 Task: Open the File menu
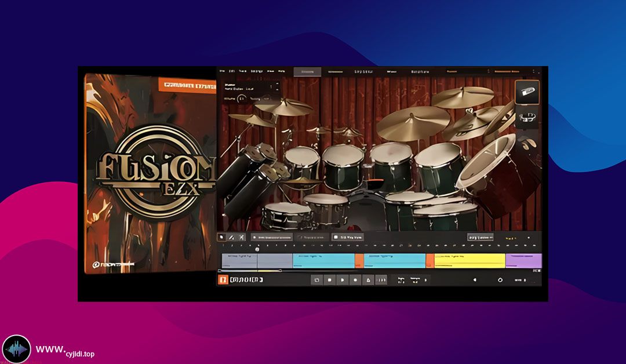pos(221,71)
